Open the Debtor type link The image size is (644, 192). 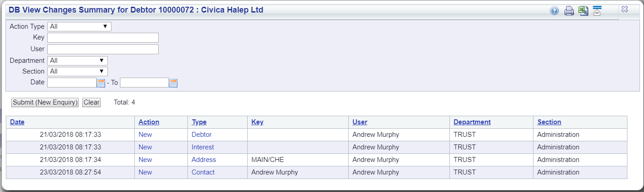201,135
